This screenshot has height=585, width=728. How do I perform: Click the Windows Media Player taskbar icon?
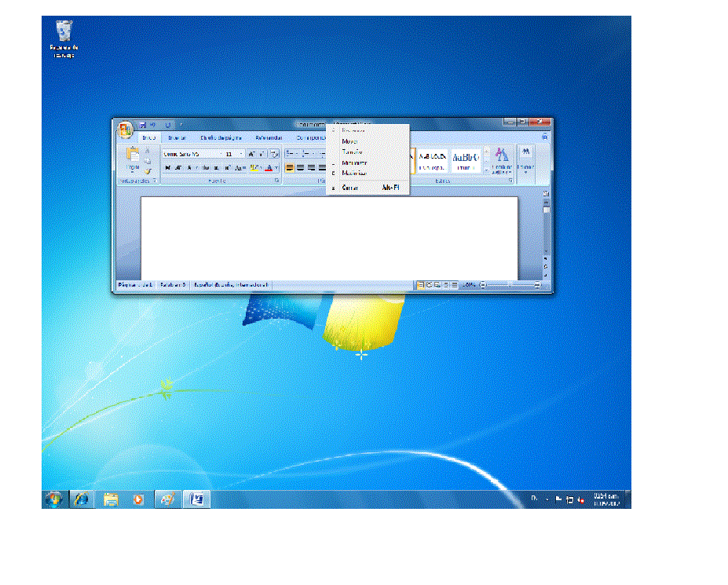tap(138, 499)
